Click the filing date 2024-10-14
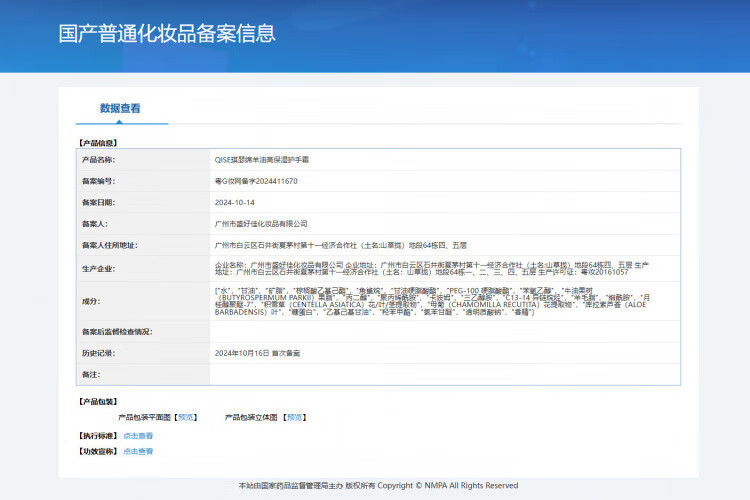Screen dimensions: 750x500 235,202
